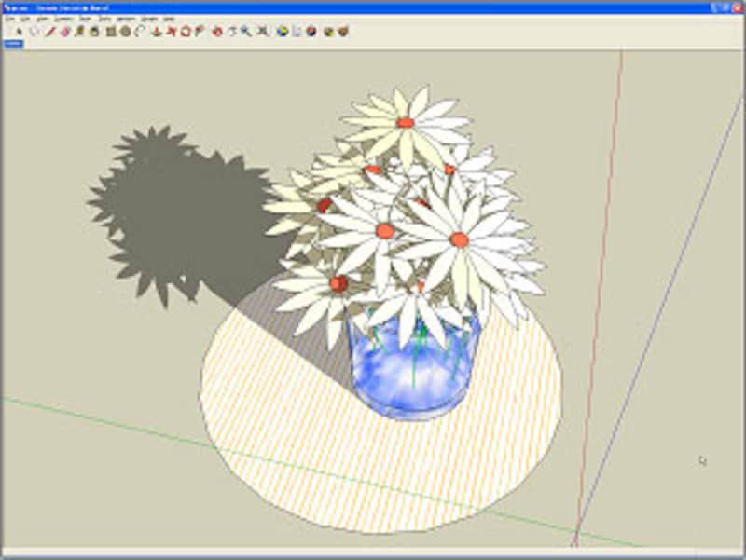Open the Tools menu
The image size is (746, 560).
[x=104, y=19]
